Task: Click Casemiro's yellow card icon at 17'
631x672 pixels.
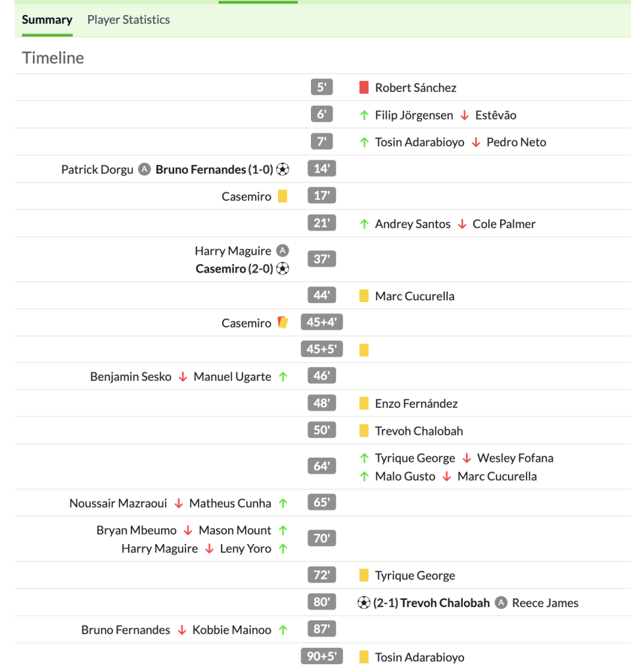Action: tap(283, 196)
